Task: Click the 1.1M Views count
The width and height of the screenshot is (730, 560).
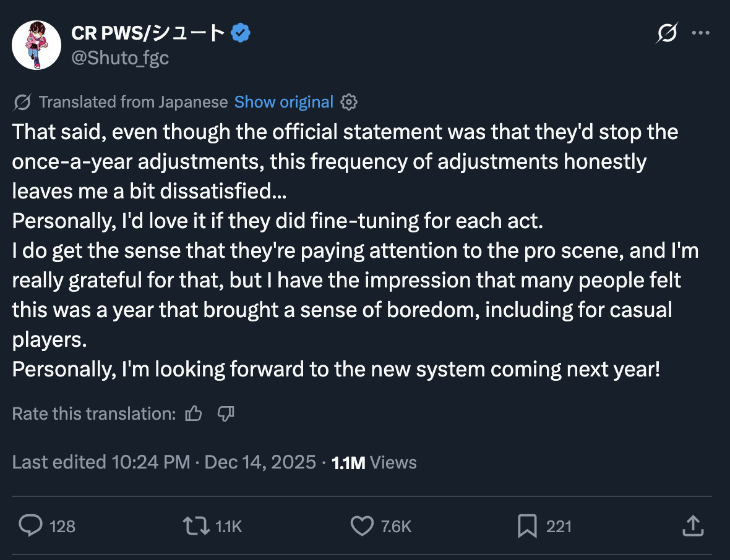Action: point(374,462)
